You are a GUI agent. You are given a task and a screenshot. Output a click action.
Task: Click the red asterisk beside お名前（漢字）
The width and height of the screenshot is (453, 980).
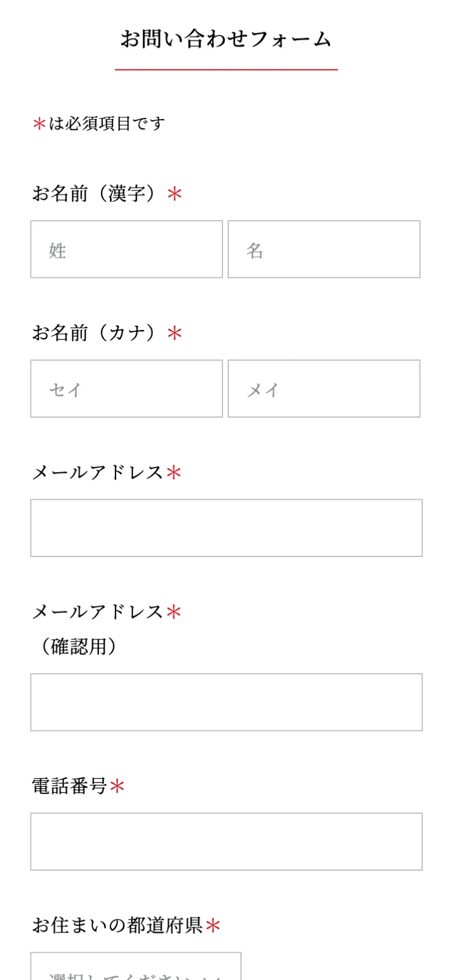click(x=174, y=194)
